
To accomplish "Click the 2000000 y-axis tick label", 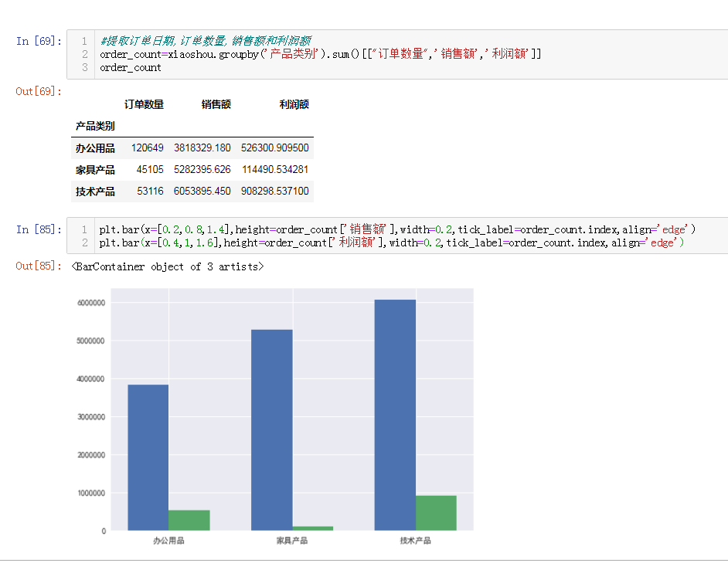I will click(91, 455).
